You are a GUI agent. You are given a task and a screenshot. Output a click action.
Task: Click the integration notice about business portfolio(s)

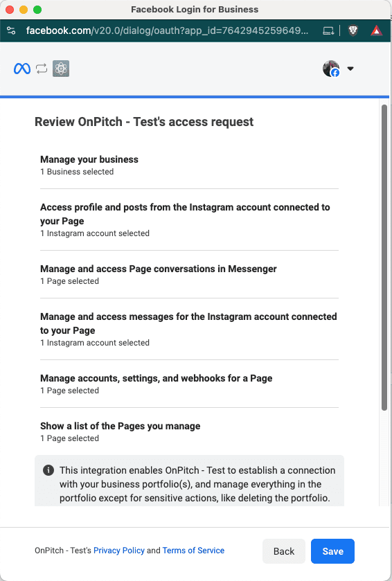(x=189, y=481)
